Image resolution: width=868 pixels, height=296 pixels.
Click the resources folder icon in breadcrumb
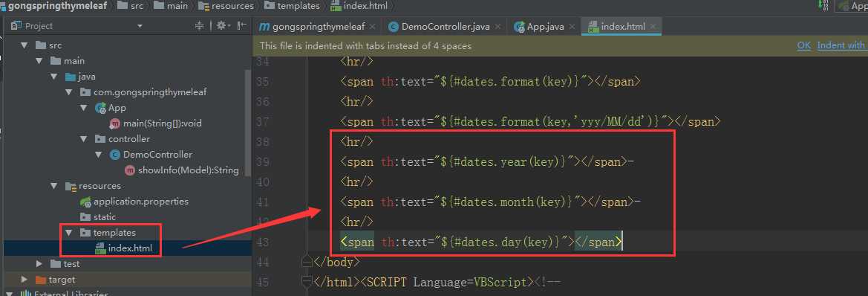pyautogui.click(x=203, y=6)
